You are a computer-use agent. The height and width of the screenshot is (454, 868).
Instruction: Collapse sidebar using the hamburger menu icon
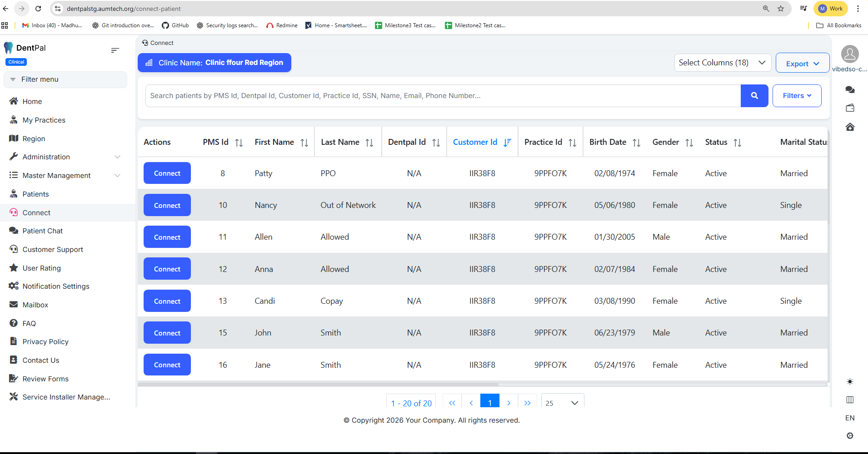(x=115, y=50)
